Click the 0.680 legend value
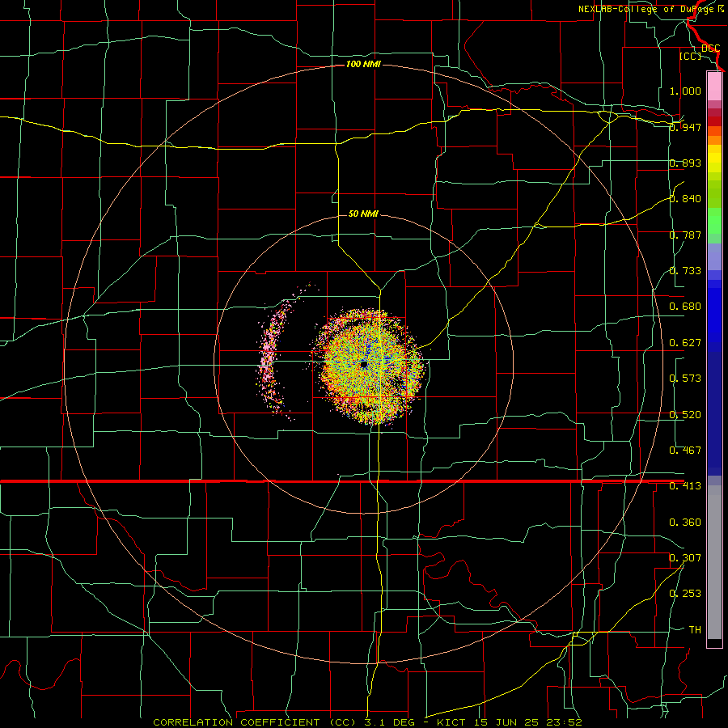This screenshot has height=728, width=728. 685,307
